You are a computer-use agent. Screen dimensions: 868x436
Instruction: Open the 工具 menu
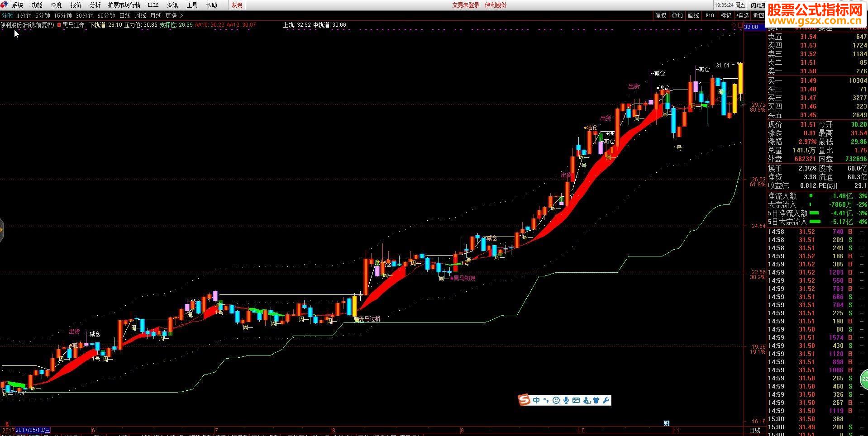point(192,5)
